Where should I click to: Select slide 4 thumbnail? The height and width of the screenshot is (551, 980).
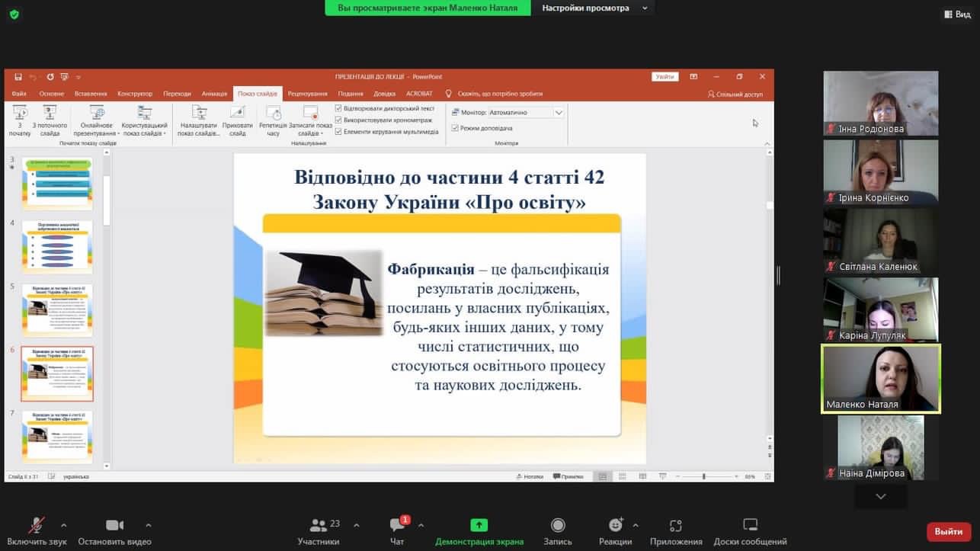[x=57, y=247]
